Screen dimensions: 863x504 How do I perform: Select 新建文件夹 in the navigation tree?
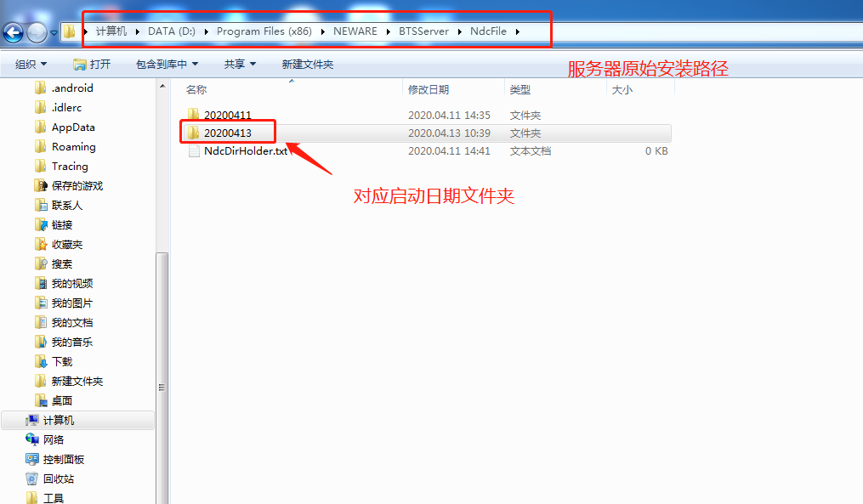pos(77,382)
